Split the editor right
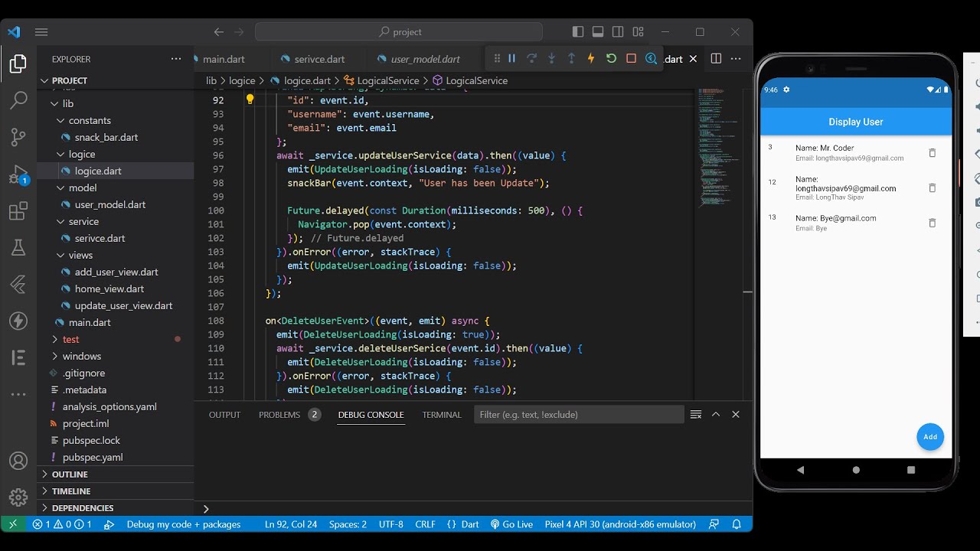The width and height of the screenshot is (980, 551). pyautogui.click(x=716, y=58)
